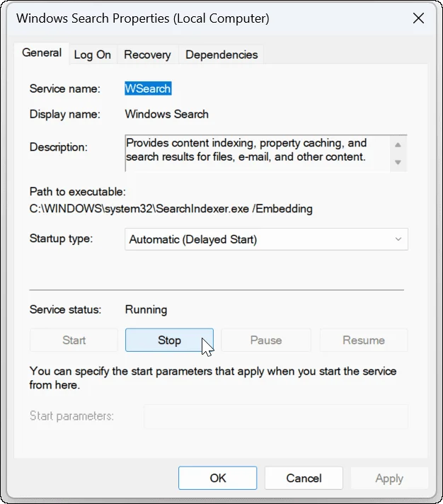The image size is (443, 504).
Task: Click the Description label
Action: click(x=59, y=147)
